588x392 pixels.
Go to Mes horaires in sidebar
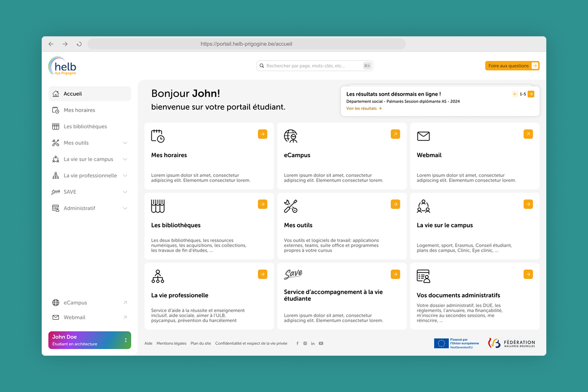point(79,110)
